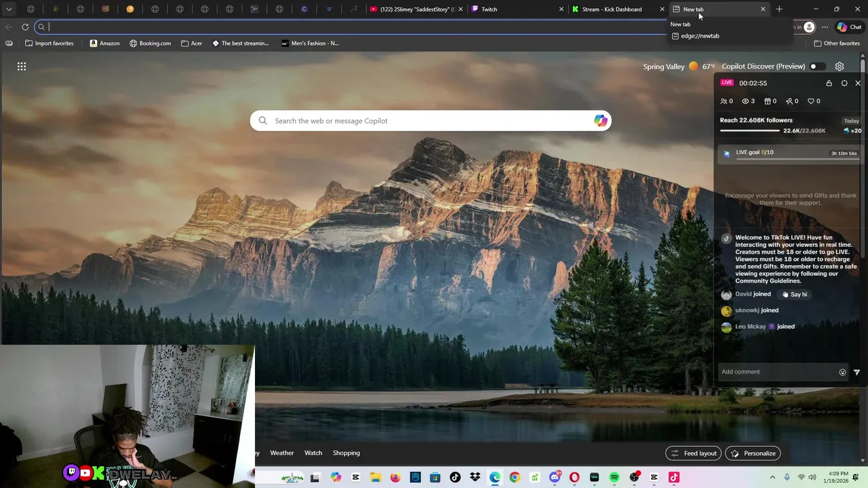Open Spotify from the taskbar

(614, 477)
